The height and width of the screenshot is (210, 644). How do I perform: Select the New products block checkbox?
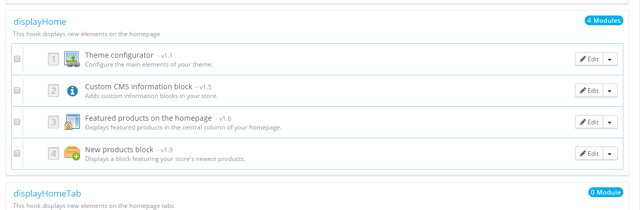(17, 153)
